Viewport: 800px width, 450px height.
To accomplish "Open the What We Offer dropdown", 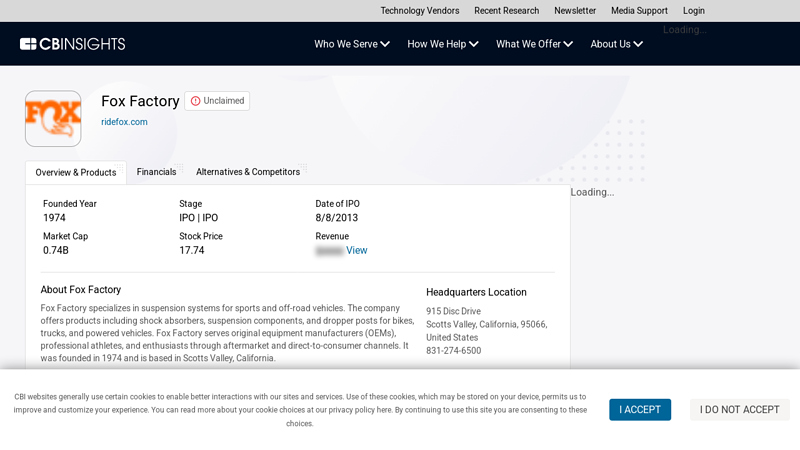I will pyautogui.click(x=534, y=44).
